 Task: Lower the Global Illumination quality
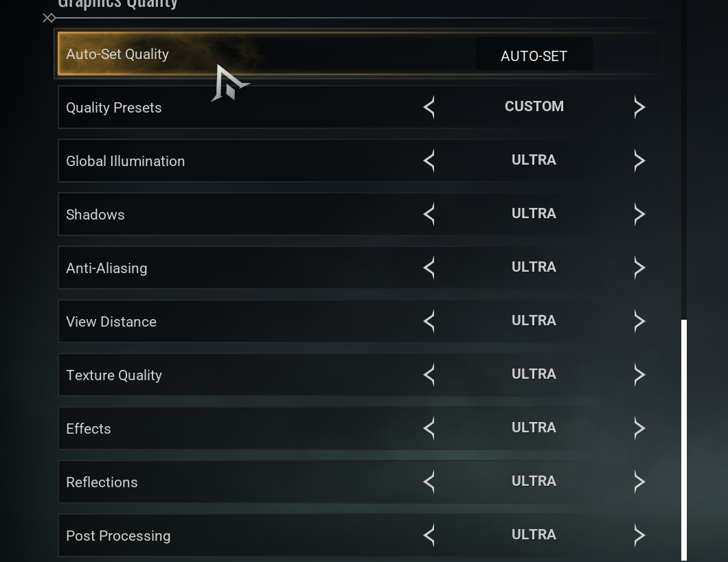coord(429,161)
